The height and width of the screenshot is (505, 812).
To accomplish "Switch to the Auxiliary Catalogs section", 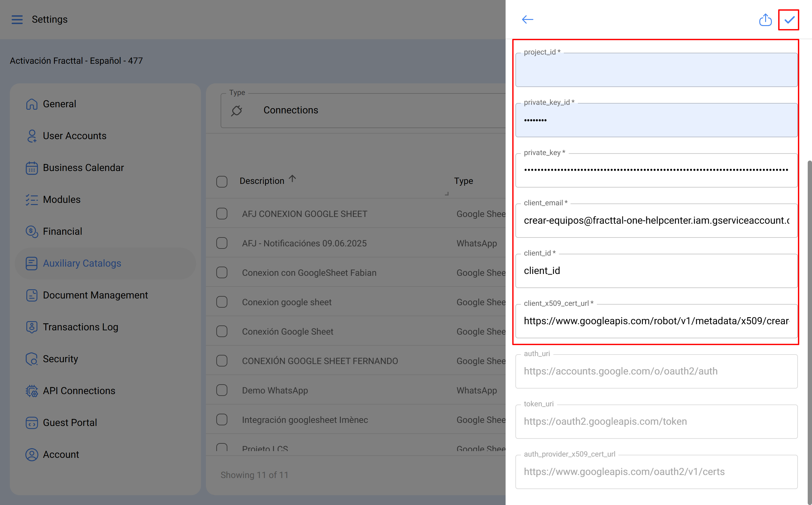I will click(x=82, y=263).
